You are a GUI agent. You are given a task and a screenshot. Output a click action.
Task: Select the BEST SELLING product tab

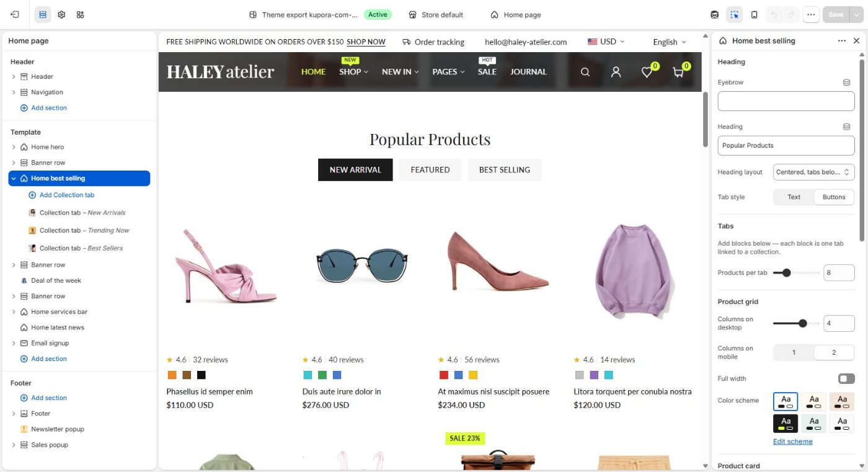point(504,170)
